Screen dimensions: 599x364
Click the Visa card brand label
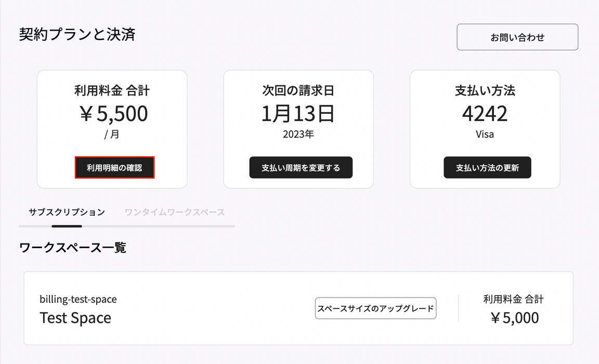click(485, 134)
